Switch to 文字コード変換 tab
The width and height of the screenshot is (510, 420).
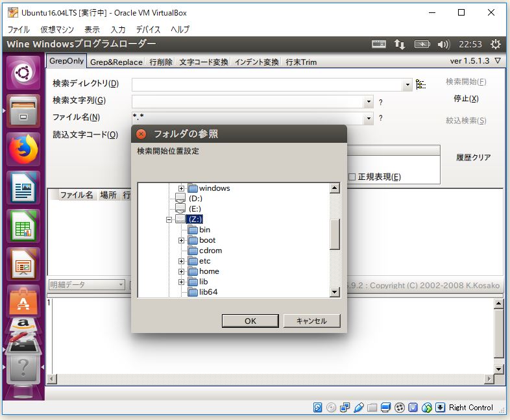coord(204,62)
